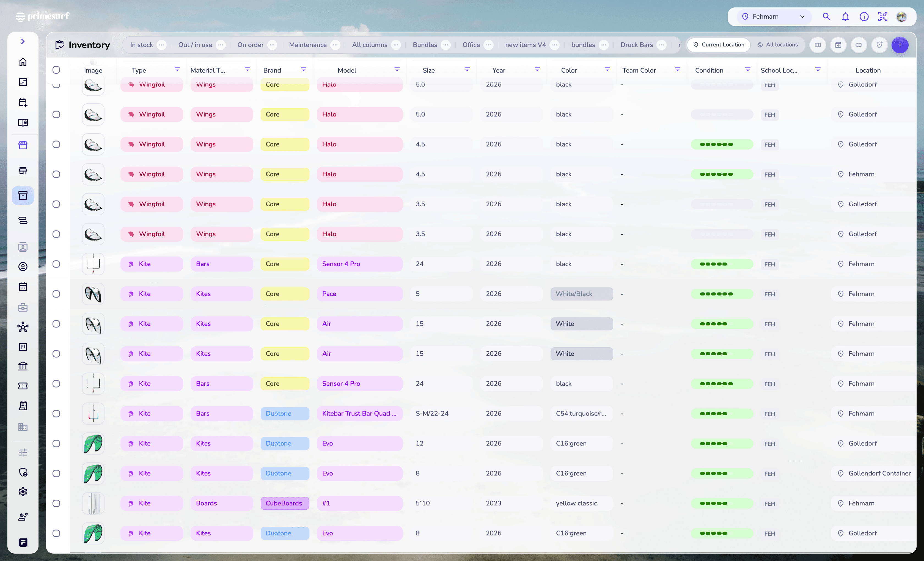
Task: Open the QR code scanner icon
Action: (x=883, y=16)
